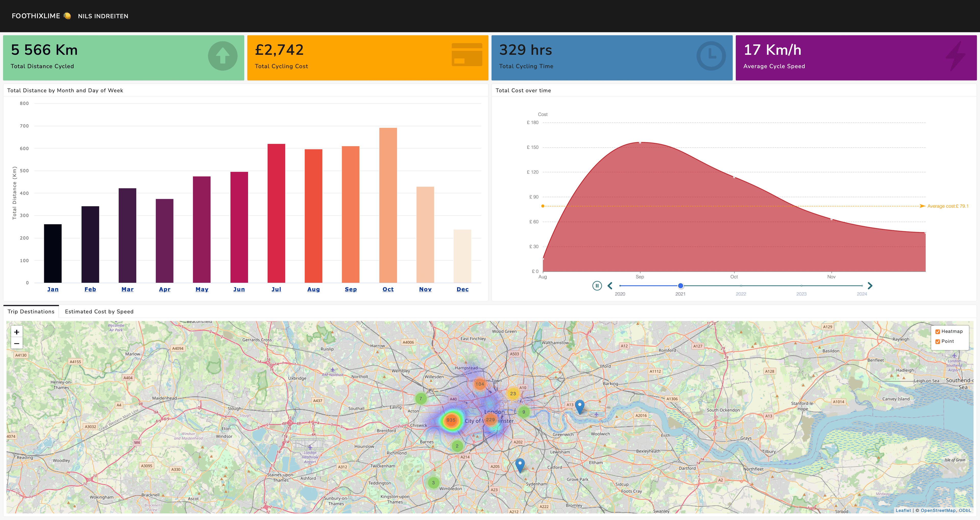This screenshot has height=520, width=980.
Task: Disable the Heatmap layer checkbox
Action: point(937,332)
